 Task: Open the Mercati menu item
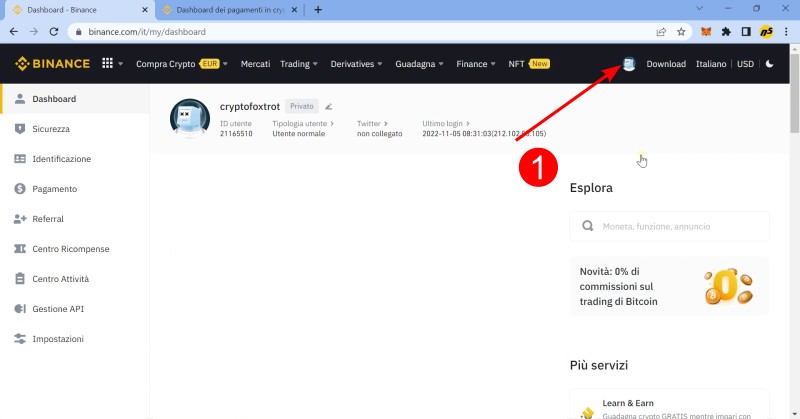pyautogui.click(x=255, y=64)
